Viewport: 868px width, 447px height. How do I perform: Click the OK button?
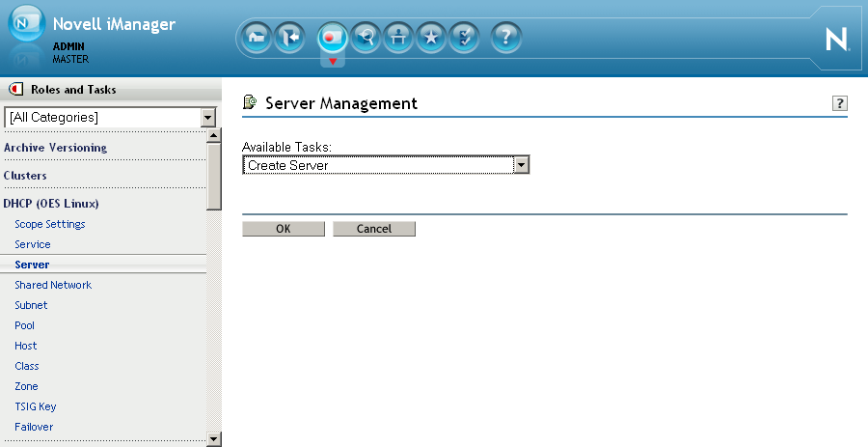point(284,229)
